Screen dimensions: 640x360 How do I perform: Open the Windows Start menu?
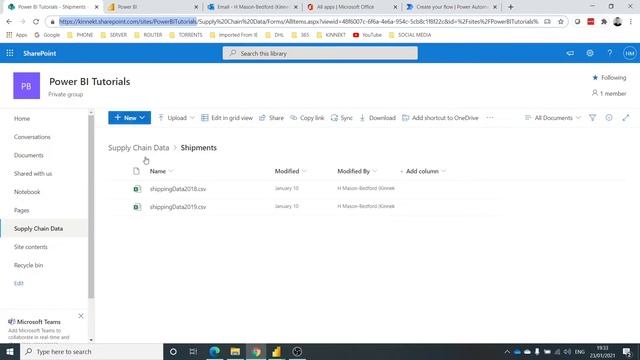(10, 351)
